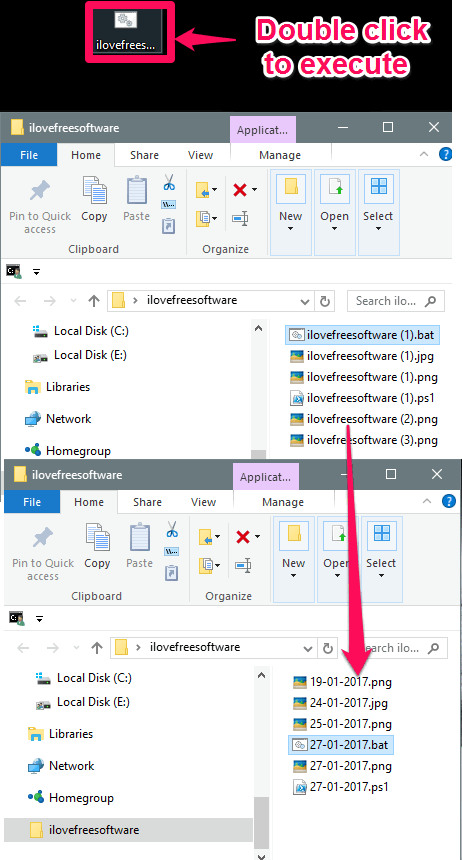Click Copy button in lower window ribbon
The image size is (462, 860).
coord(98,546)
